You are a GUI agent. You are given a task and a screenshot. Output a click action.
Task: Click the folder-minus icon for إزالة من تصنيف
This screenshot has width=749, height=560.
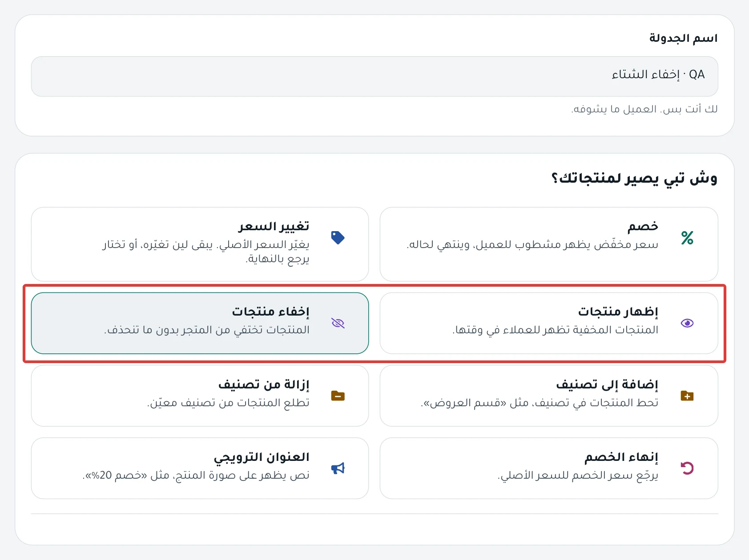[338, 396]
